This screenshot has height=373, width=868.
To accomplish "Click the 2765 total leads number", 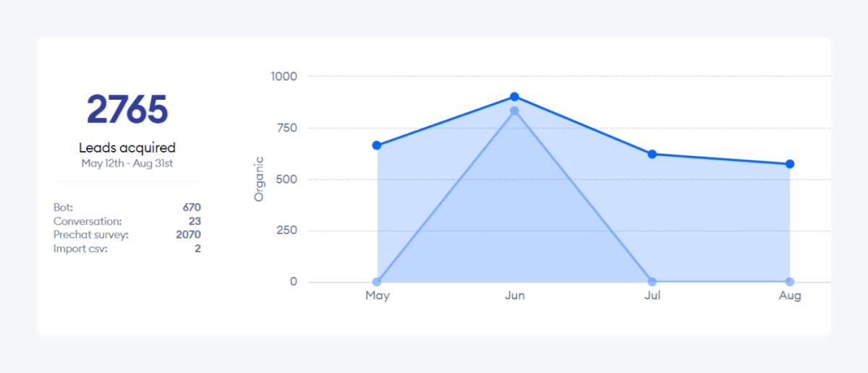I will pos(127,109).
